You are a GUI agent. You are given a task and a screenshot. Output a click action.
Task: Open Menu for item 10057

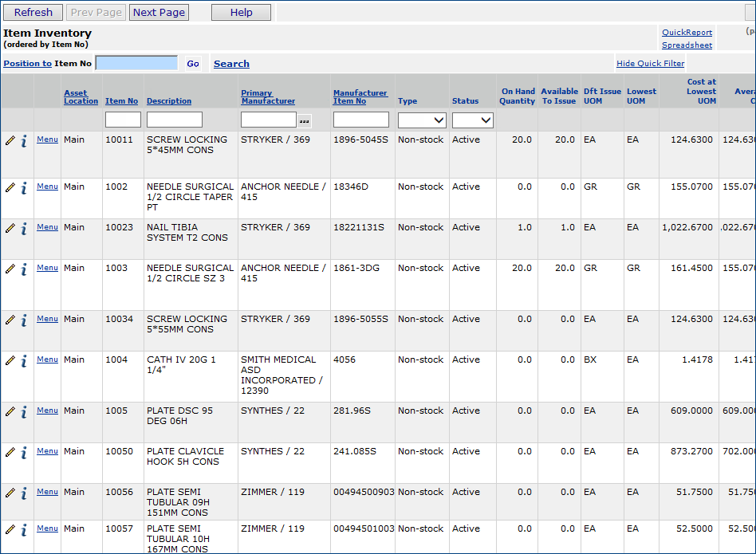[47, 528]
